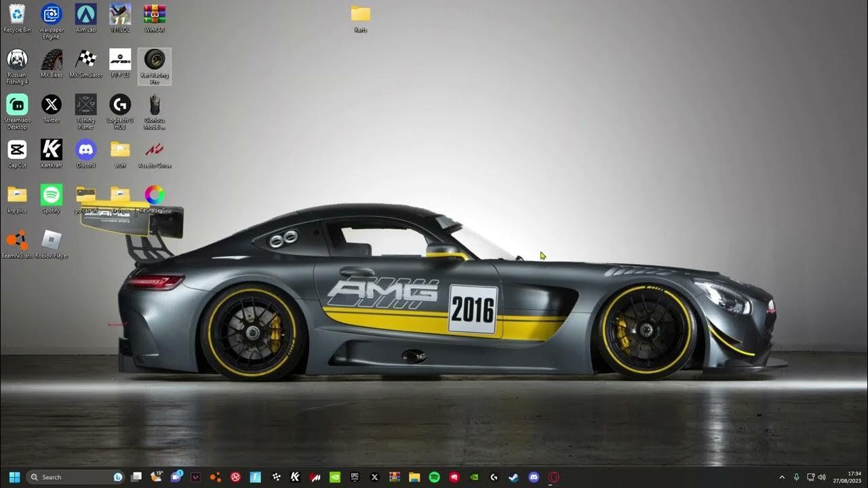Select the Aim Lab desktop shortcut
Screen dimensions: 868x488
85,14
